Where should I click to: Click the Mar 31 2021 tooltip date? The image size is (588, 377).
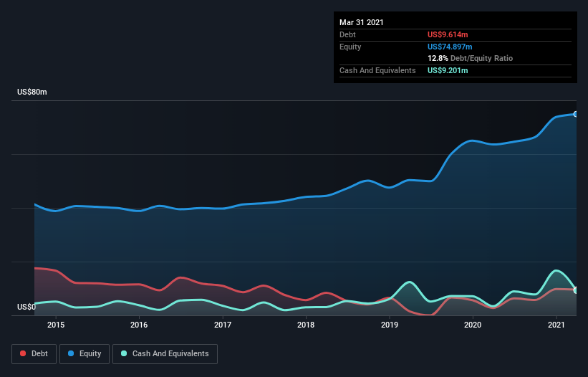click(x=362, y=22)
